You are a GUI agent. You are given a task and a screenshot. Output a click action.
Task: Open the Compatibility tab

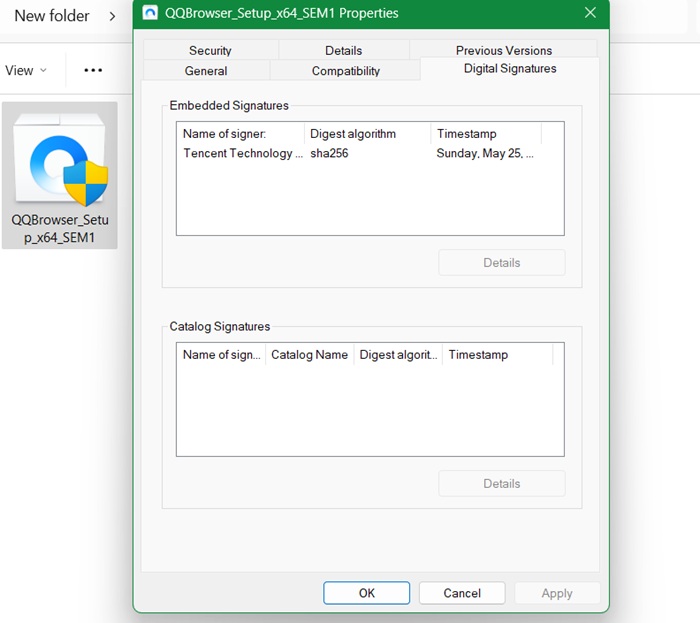point(346,71)
